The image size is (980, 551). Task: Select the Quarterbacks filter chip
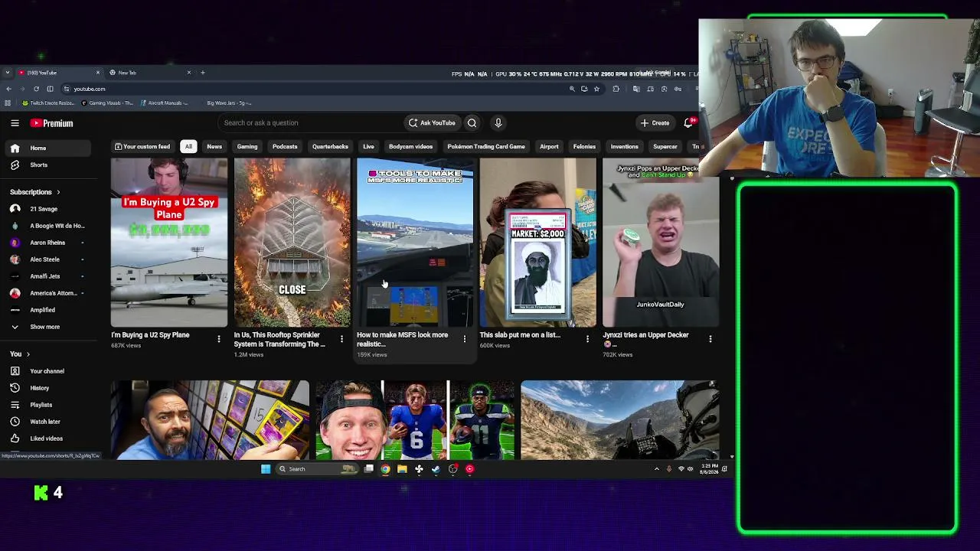pyautogui.click(x=330, y=146)
